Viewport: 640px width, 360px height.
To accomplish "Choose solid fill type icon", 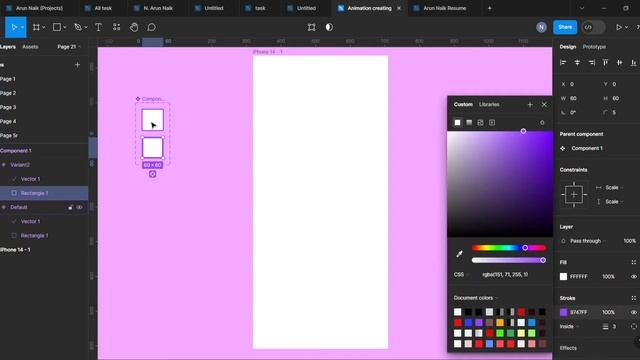I will (458, 122).
